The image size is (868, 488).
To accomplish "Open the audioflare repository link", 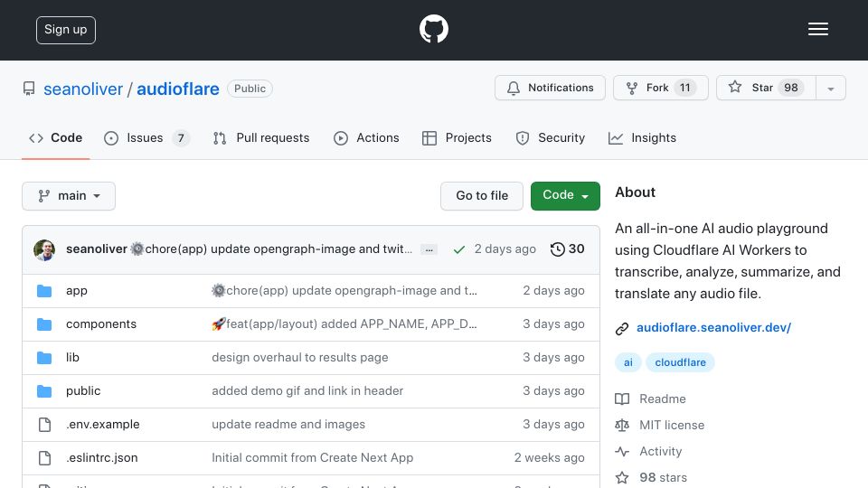I will (x=178, y=89).
